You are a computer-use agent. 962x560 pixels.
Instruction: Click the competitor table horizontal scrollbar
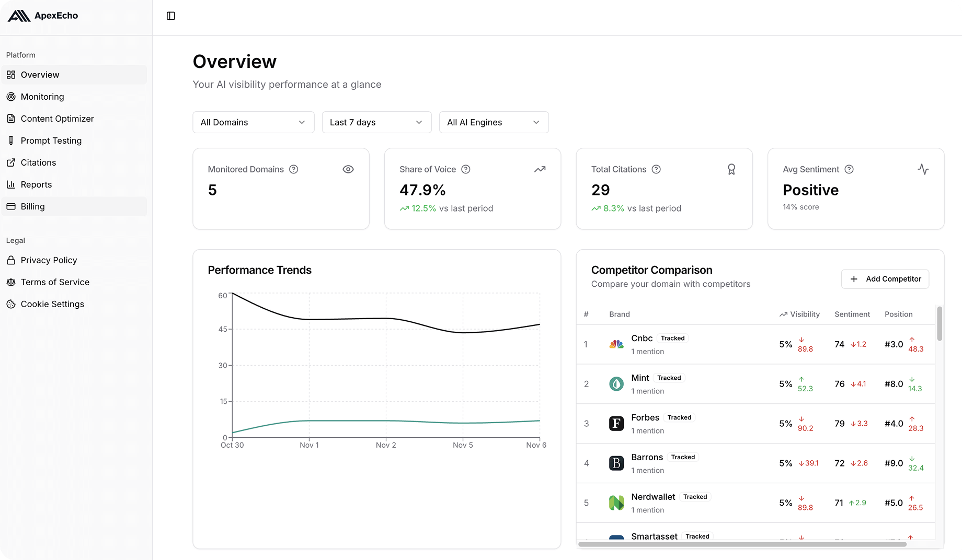742,544
